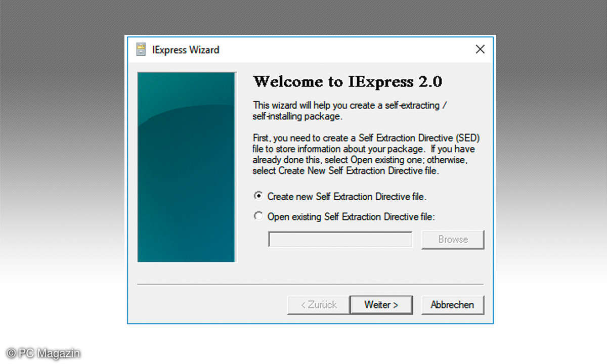Proceed by clicking Weiter

(x=381, y=305)
